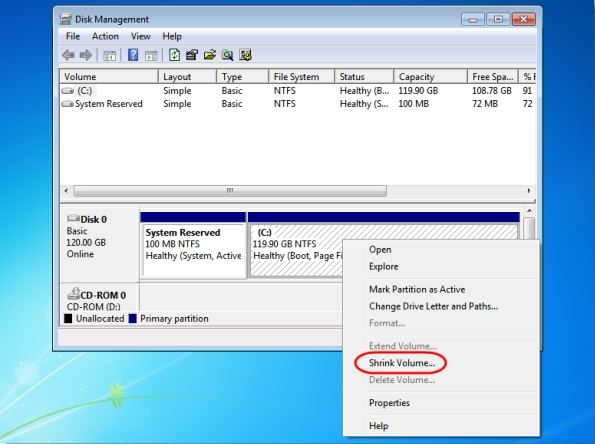Close the Disk Management window

tap(523, 19)
